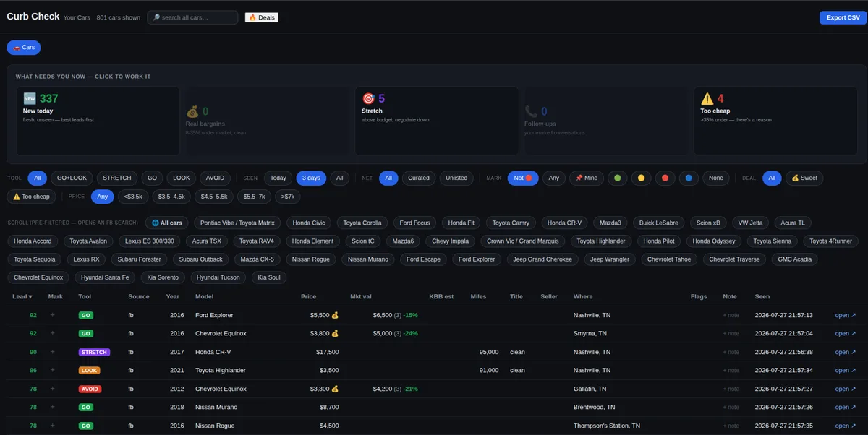This screenshot has height=435, width=868.
Task: Open the Follow-ups phone card
Action: tap(605, 121)
